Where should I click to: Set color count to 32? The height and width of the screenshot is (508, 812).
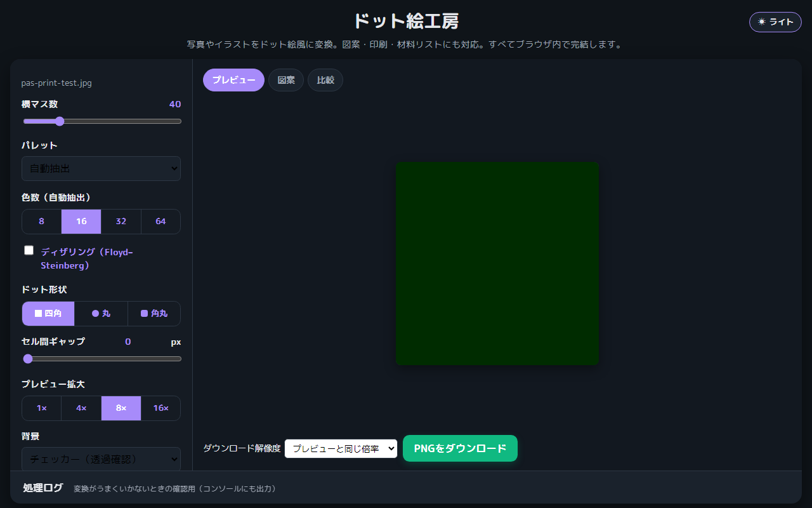click(x=121, y=222)
